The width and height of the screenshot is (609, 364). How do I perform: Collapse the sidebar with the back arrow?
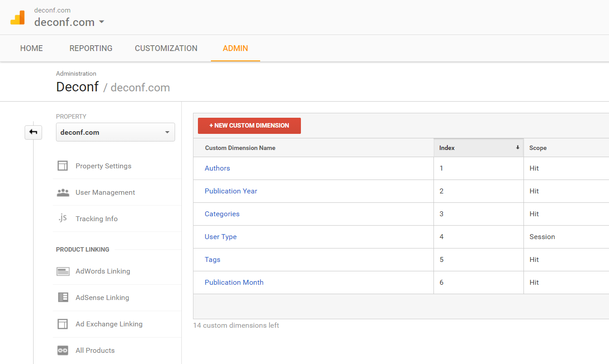point(33,133)
